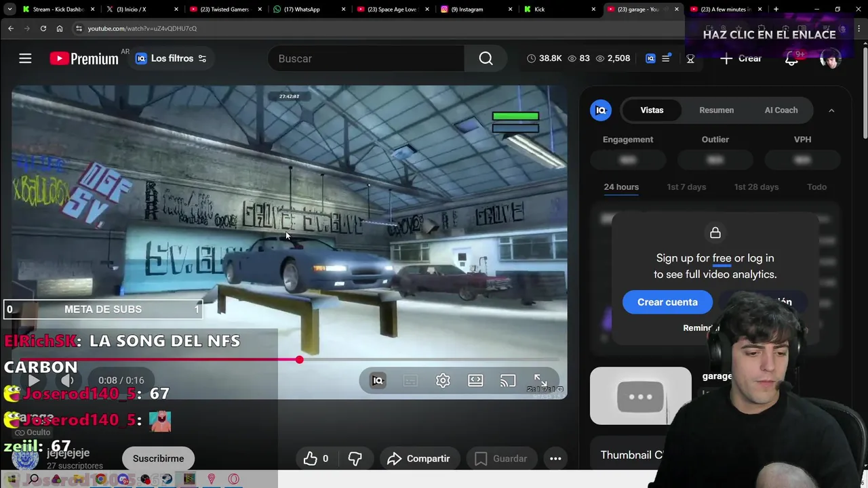
Task: Switch to the WhatsApp tab
Action: 309,9
